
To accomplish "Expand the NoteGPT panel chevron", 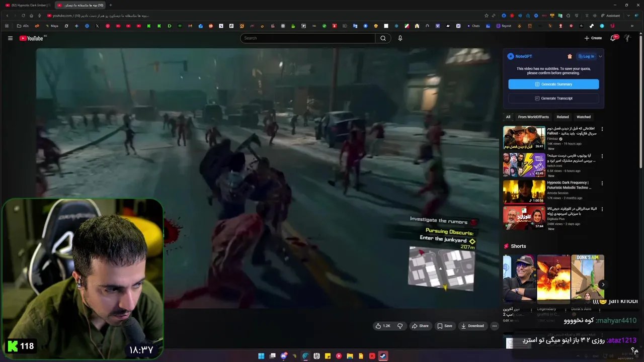I will [600, 56].
